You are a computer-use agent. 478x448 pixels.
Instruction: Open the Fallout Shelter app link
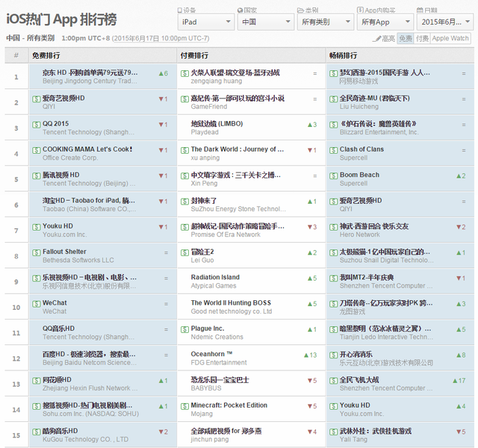tap(63, 252)
